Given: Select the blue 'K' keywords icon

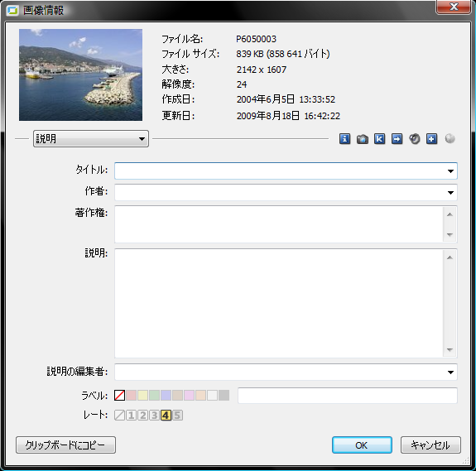Looking at the screenshot, I should (379, 139).
